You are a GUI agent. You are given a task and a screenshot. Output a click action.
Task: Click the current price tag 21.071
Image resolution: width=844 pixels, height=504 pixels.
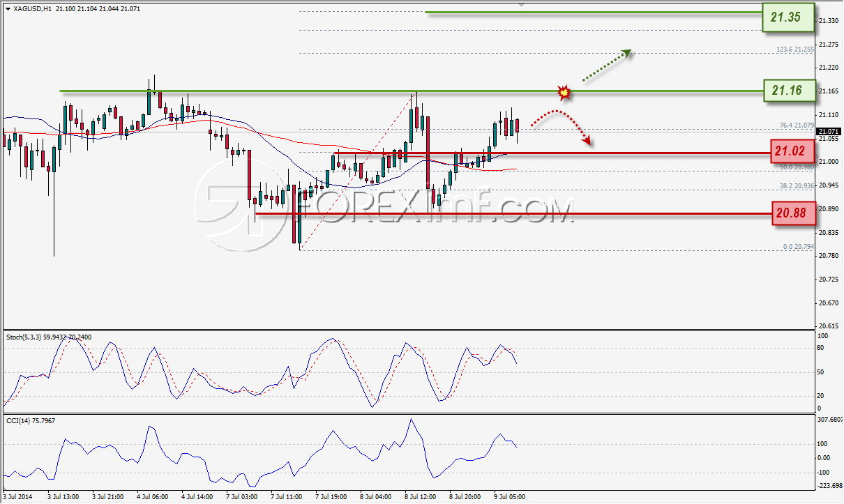(x=829, y=131)
